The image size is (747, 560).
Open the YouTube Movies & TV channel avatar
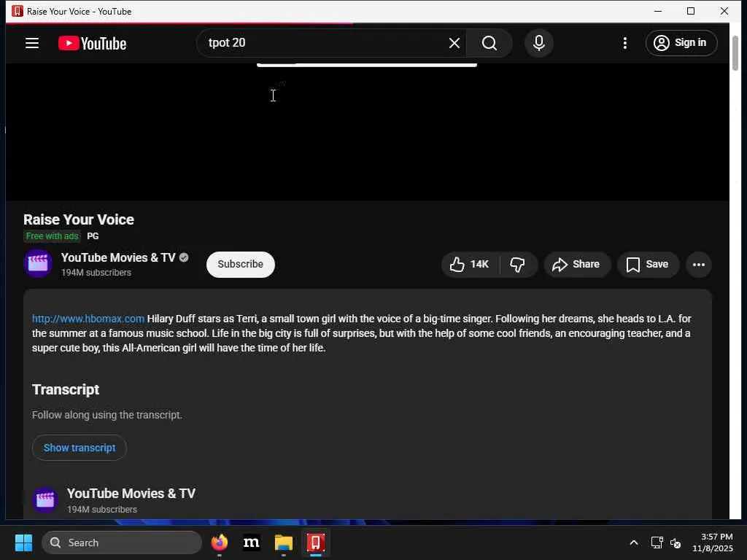(x=38, y=263)
